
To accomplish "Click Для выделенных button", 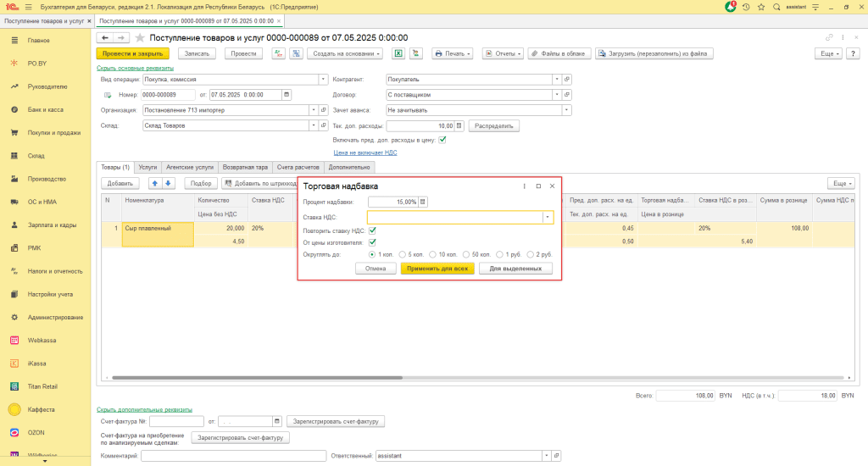I will pyautogui.click(x=515, y=269).
